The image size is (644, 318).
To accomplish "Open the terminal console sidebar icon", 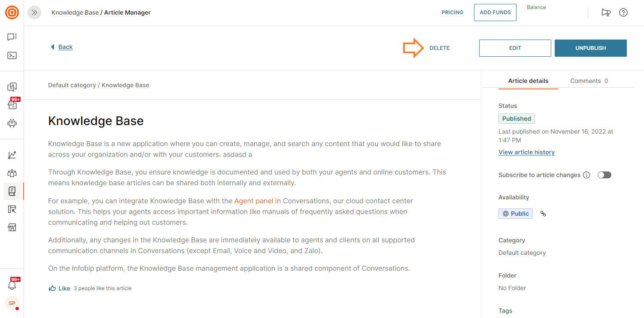I will (12, 55).
